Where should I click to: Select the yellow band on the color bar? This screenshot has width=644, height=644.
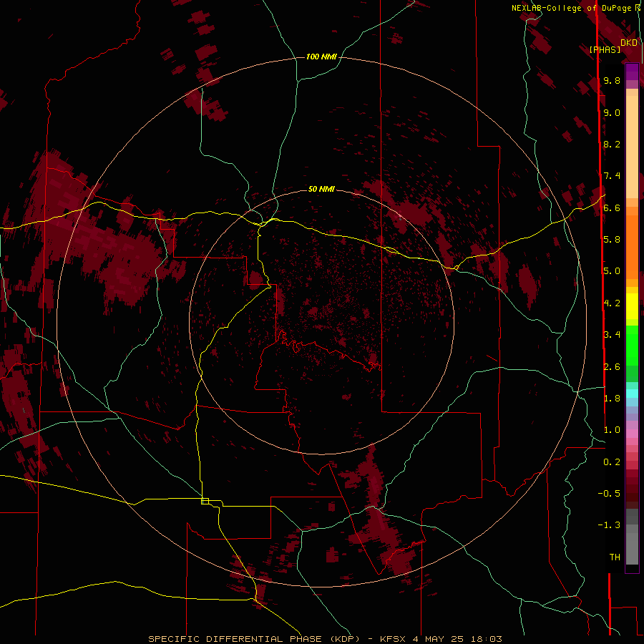coord(632,306)
